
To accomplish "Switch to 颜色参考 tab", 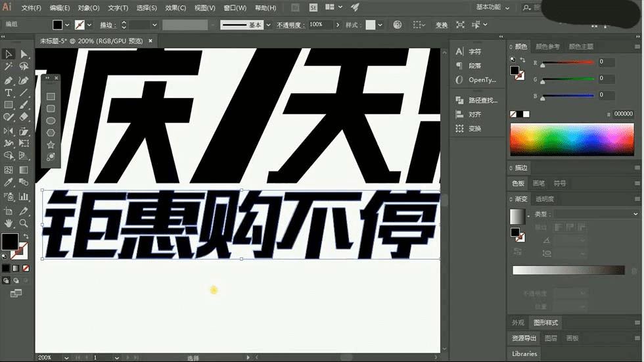I will pos(547,47).
